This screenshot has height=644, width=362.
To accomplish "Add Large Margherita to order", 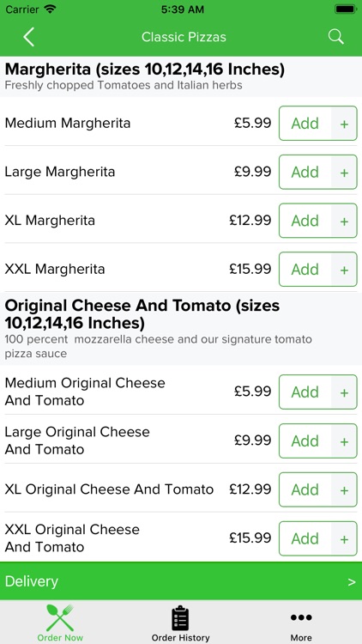I will (x=305, y=172).
